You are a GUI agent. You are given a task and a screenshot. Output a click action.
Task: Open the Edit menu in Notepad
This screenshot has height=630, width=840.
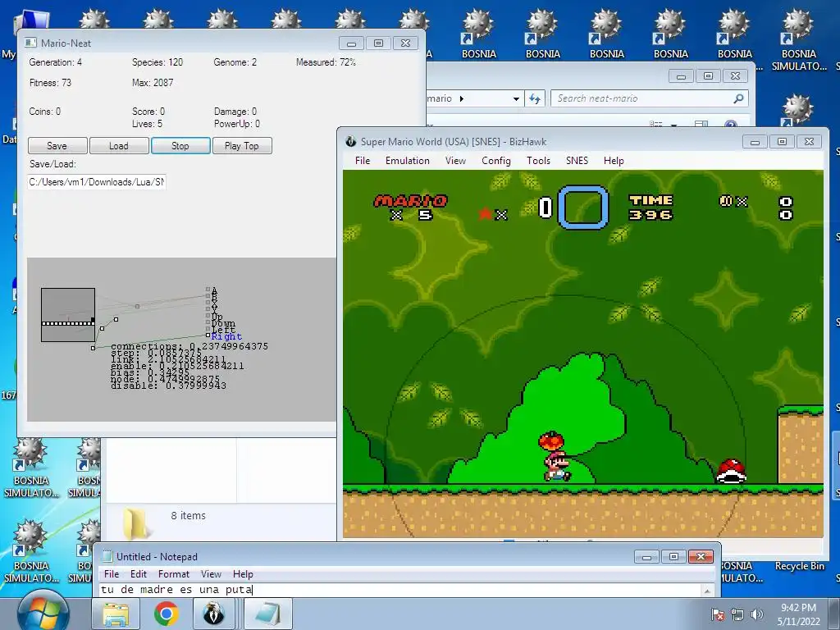tap(138, 573)
